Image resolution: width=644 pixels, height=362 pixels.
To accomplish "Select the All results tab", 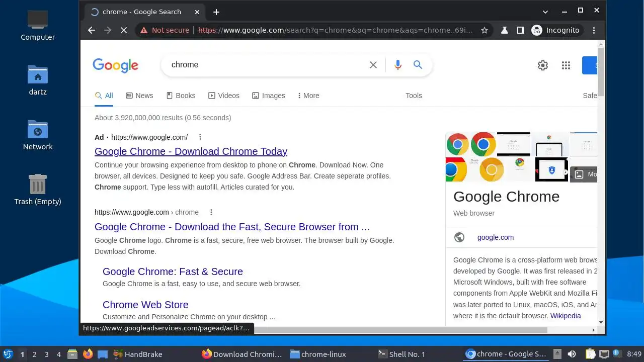I will pos(104,96).
